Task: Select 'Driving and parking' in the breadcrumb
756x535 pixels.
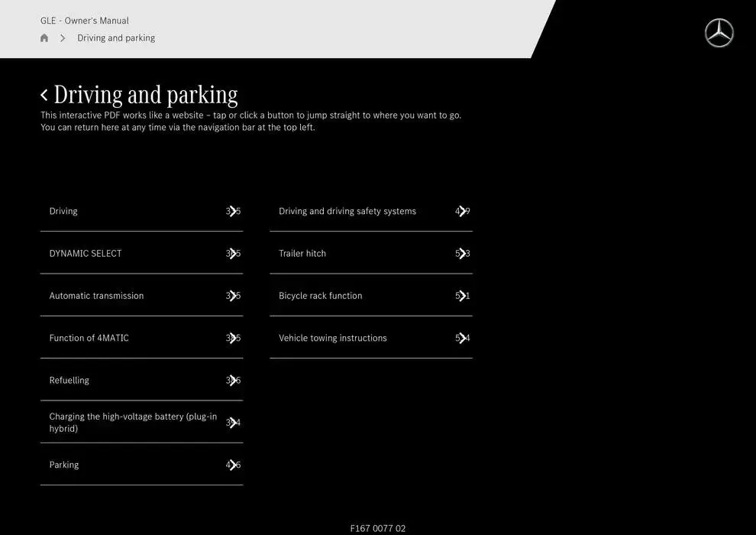Action: coord(116,38)
